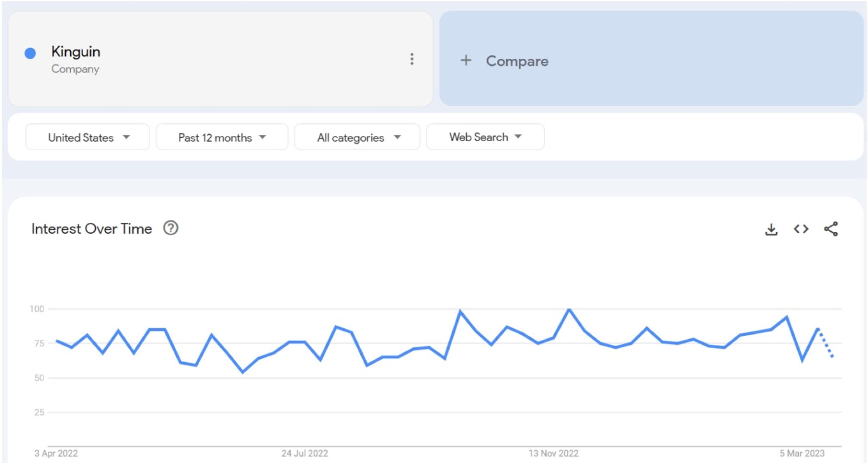The image size is (868, 463).
Task: Click the 3 Apr 2022 axis label
Action: click(x=56, y=453)
